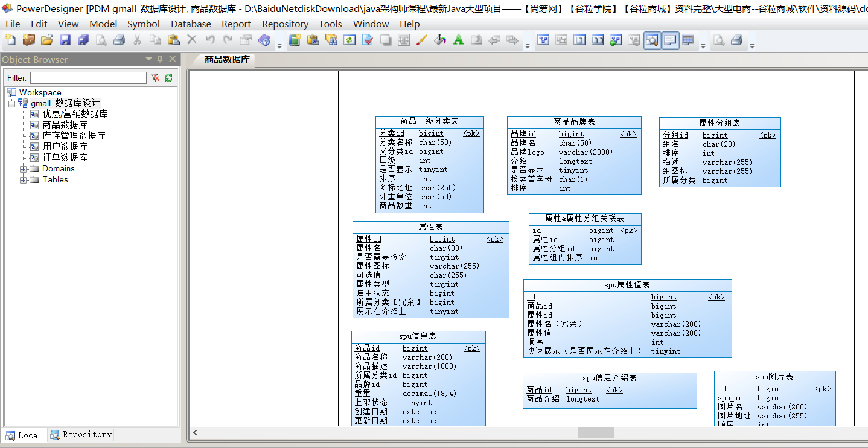Open toolbar options after the last Print icon
This screenshot has width=868, height=448.
point(752,45)
